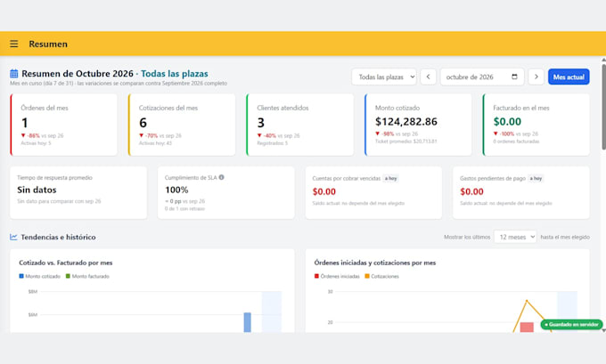Open the calendar picker in month field

514,77
